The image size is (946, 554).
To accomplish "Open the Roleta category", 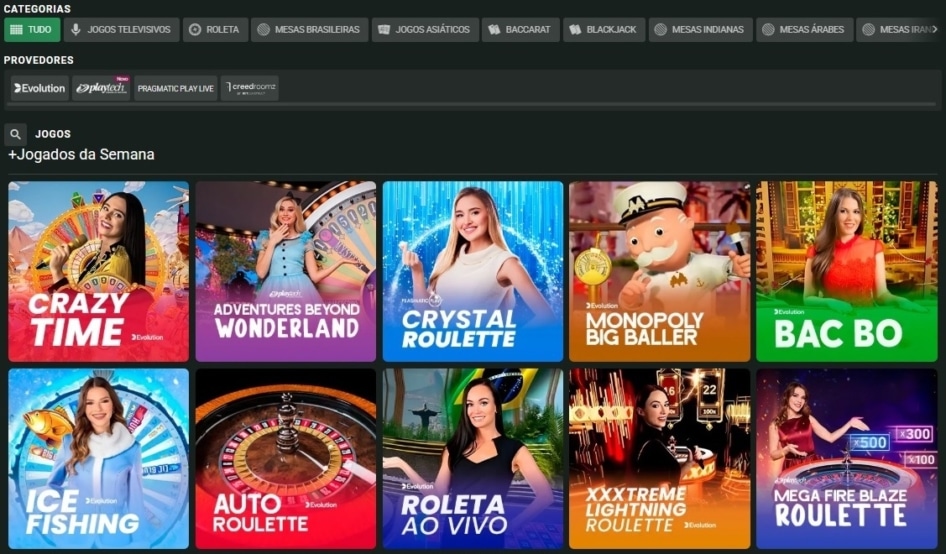I will (215, 30).
